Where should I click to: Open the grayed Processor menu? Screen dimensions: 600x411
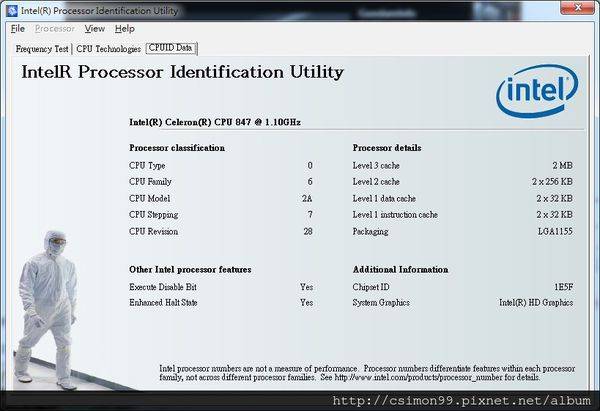[55, 29]
